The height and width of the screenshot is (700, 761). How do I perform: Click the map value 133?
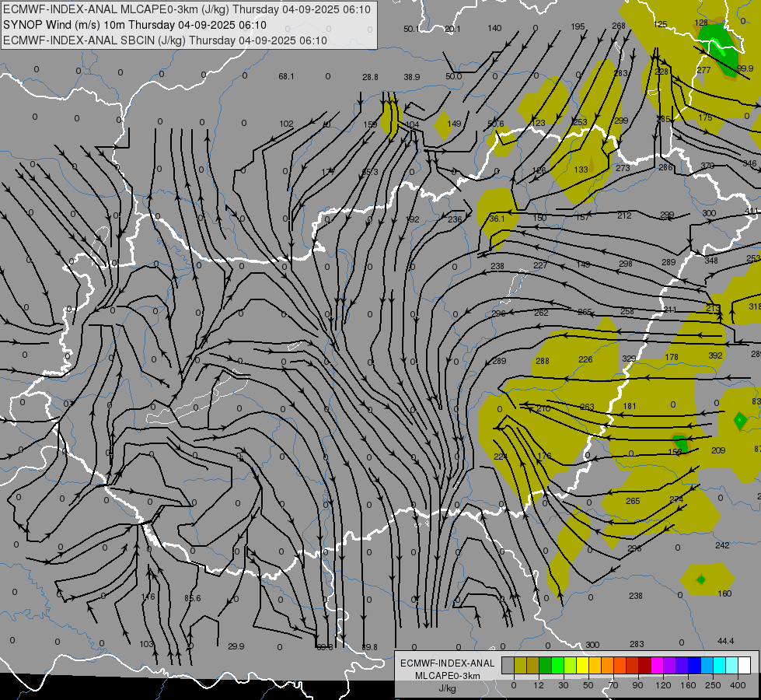(581, 170)
